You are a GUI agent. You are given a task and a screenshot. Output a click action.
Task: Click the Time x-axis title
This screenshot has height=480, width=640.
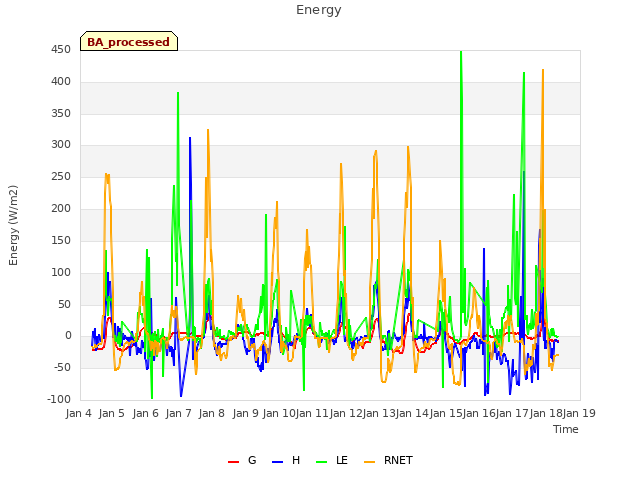pos(566,429)
